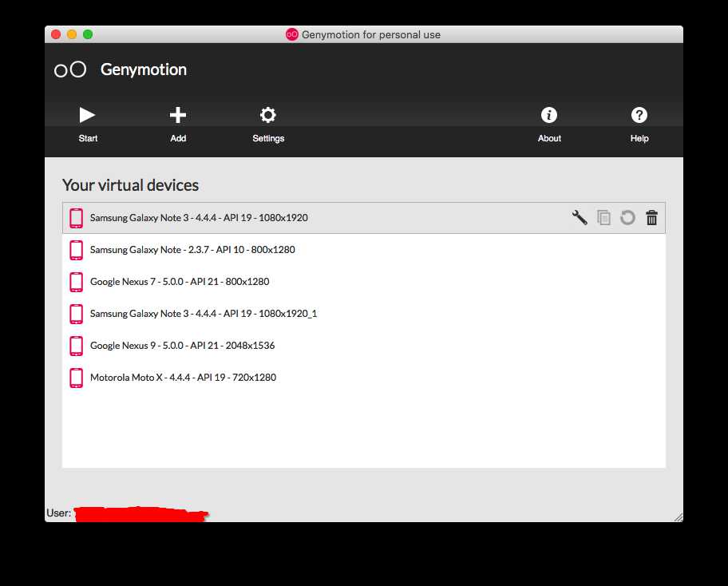This screenshot has height=586, width=728.
Task: Click the window title bar Genymotion icon
Action: (291, 34)
